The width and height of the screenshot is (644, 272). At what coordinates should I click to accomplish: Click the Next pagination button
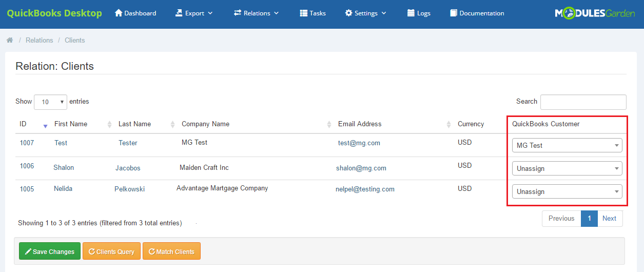pos(610,218)
